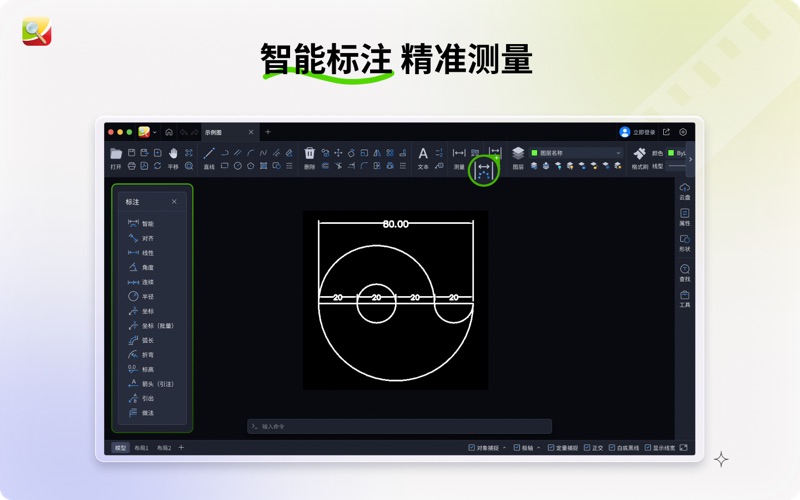Click the 测量 (measure) tool icon
The width and height of the screenshot is (800, 500).
[x=459, y=153]
